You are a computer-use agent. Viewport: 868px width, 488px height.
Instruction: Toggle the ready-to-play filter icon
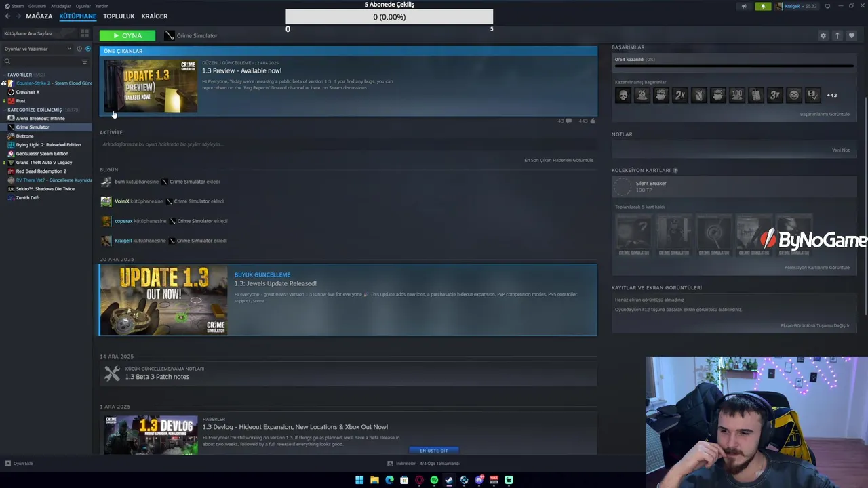point(87,49)
